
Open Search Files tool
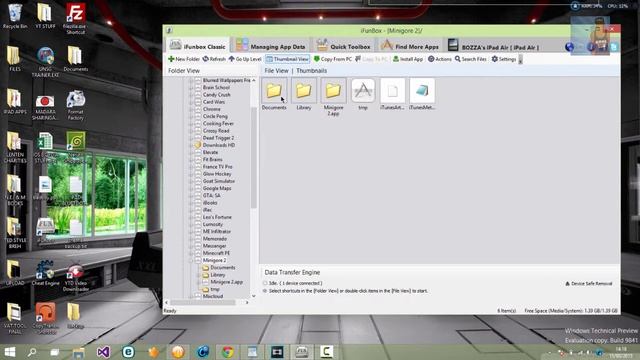(471, 59)
